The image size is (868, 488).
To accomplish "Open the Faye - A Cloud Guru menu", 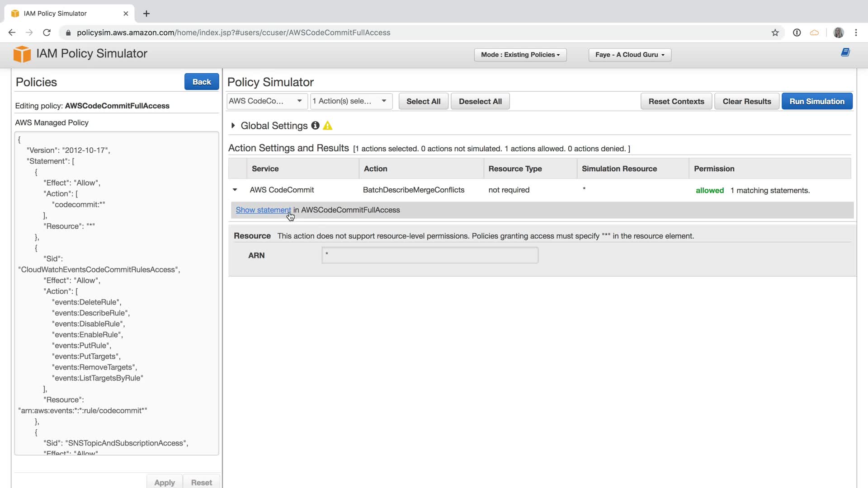I will tap(629, 55).
